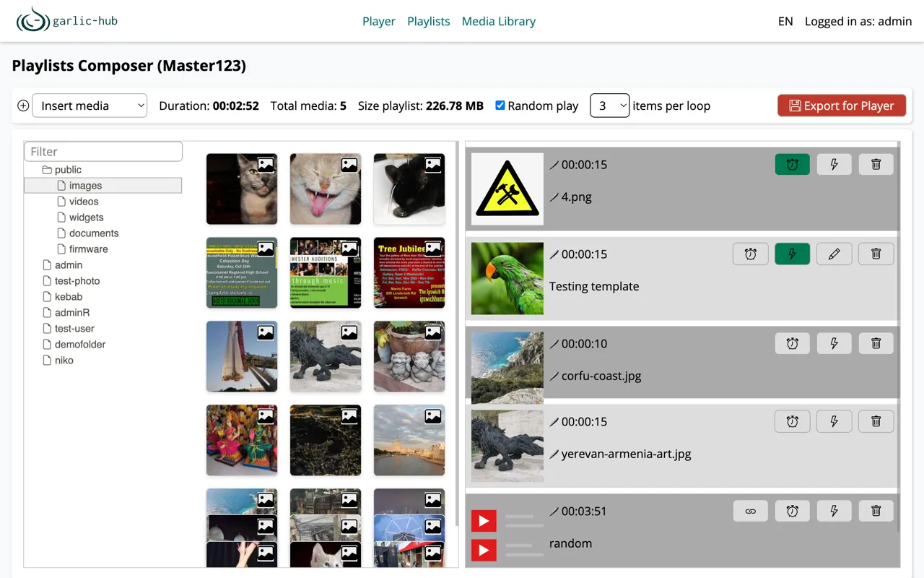Select the Tree Jubilee poster thumbnail
The width and height of the screenshot is (924, 578).
(409, 273)
